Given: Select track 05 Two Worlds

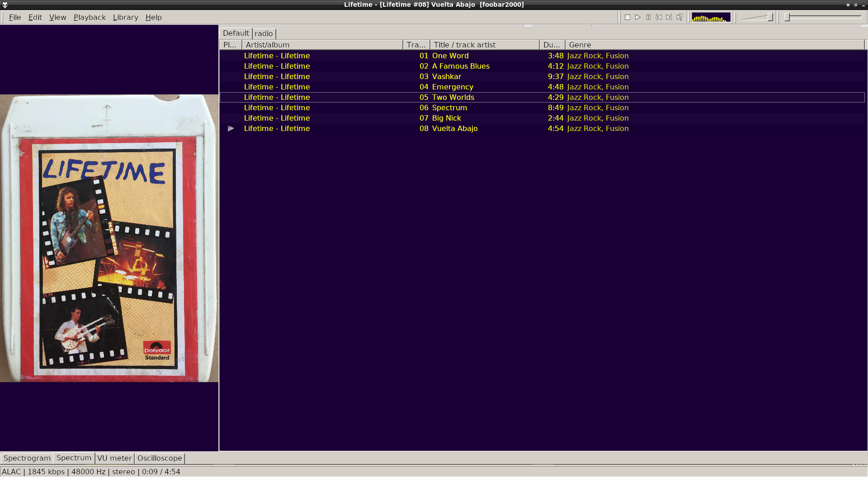Looking at the screenshot, I should click(542, 97).
